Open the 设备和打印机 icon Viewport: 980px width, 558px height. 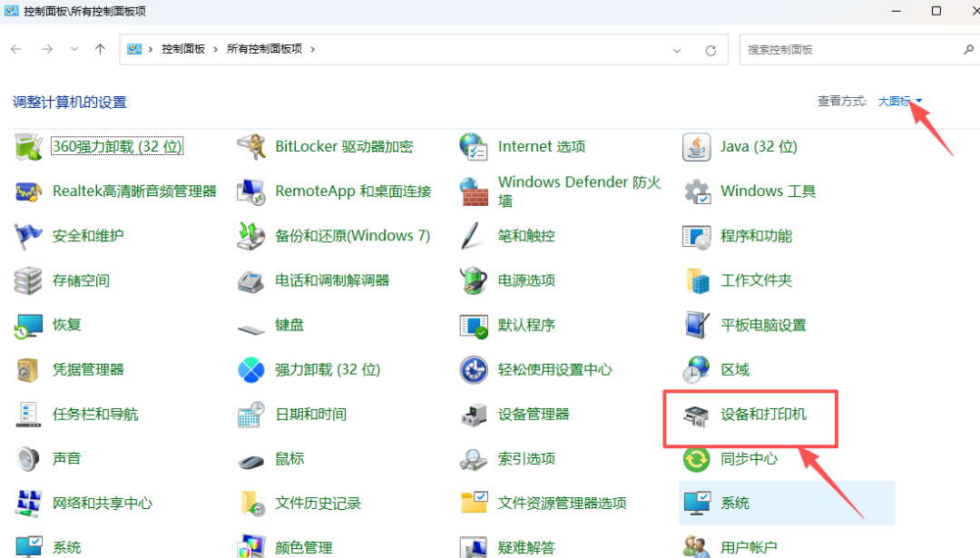(x=696, y=415)
